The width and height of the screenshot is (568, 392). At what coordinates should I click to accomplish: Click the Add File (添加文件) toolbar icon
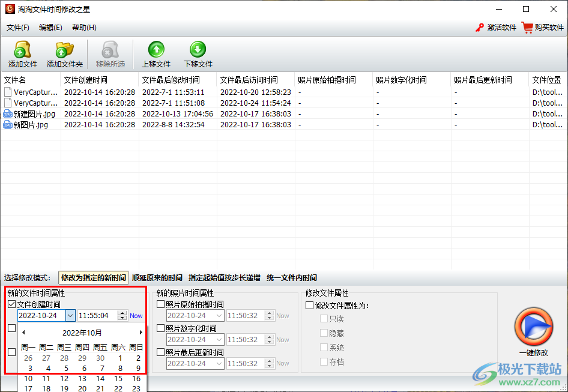point(22,50)
